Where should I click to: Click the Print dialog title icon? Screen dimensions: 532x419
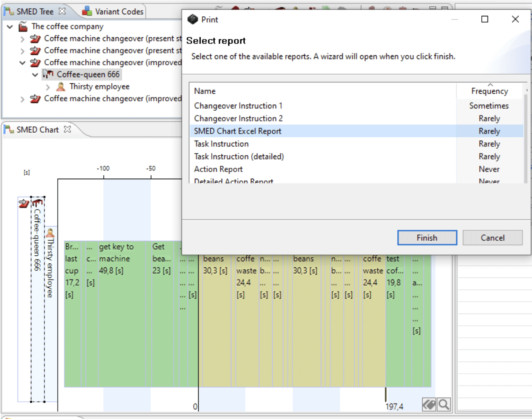pos(192,19)
